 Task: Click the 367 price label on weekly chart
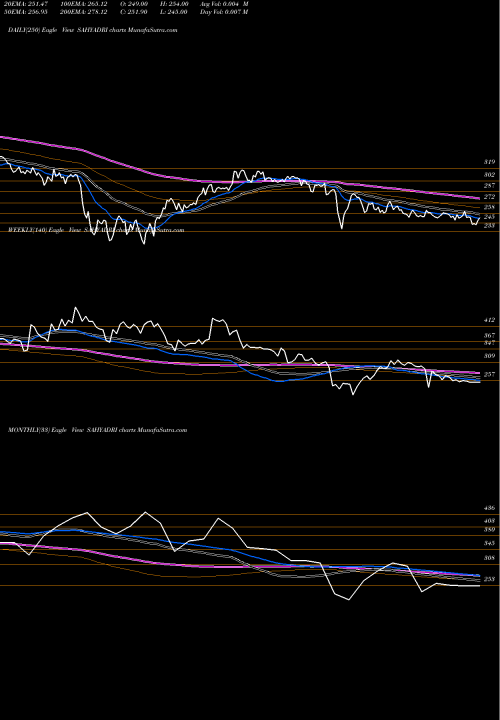(x=489, y=336)
